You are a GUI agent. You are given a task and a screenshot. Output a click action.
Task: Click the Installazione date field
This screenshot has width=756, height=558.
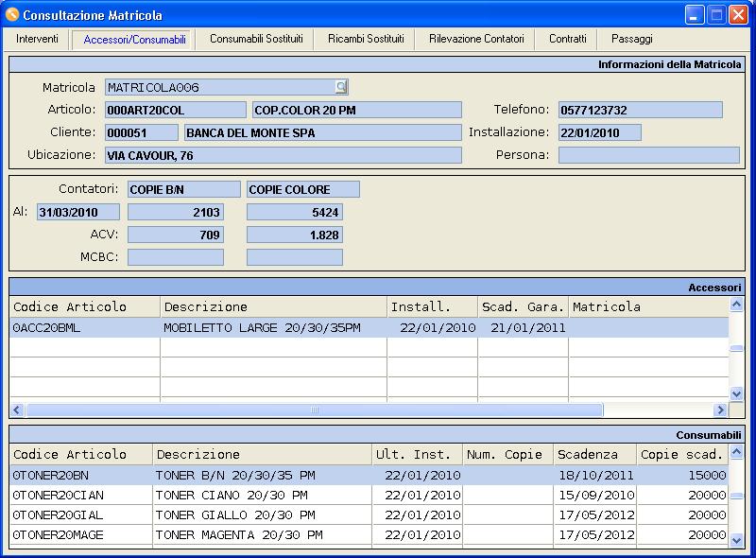coord(600,132)
